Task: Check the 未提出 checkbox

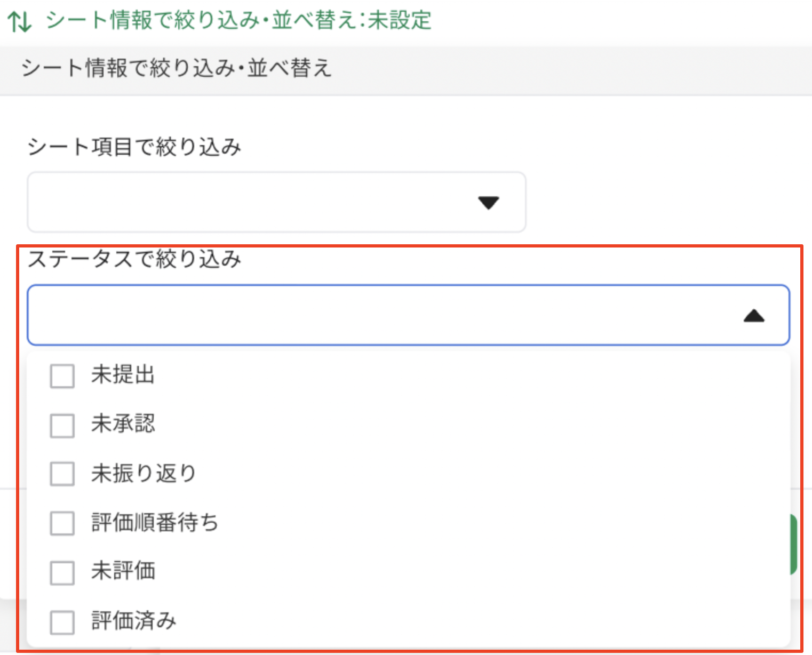Action: [x=62, y=376]
